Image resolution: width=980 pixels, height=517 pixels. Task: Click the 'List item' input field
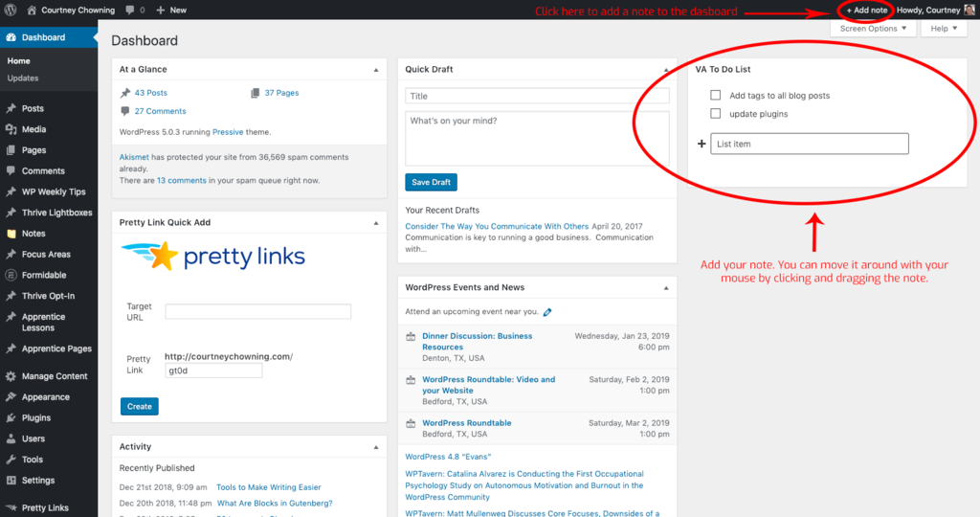pos(810,144)
